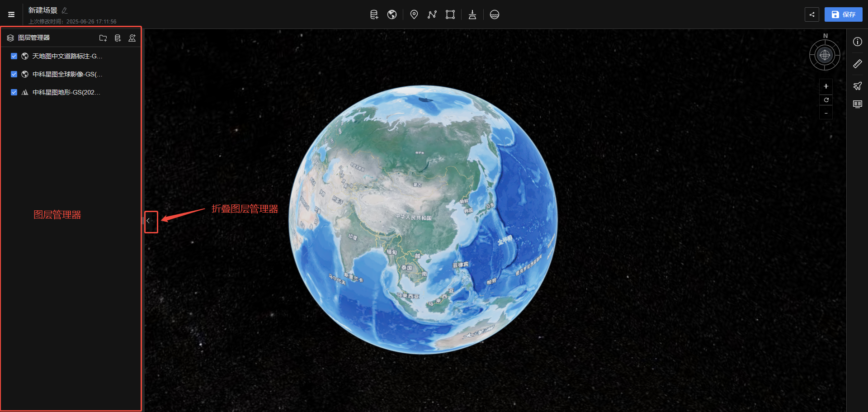Click the info icon in right sidebar

(x=857, y=42)
